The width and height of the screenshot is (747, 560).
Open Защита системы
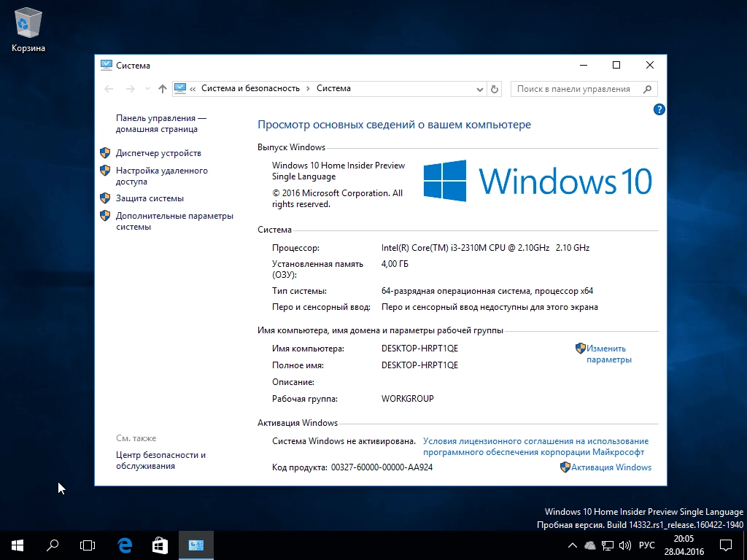[x=150, y=198]
